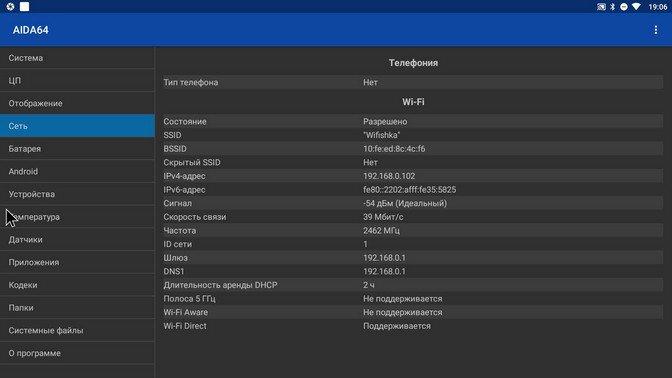
Task: Open the three-dot overflow menu
Action: [655, 30]
